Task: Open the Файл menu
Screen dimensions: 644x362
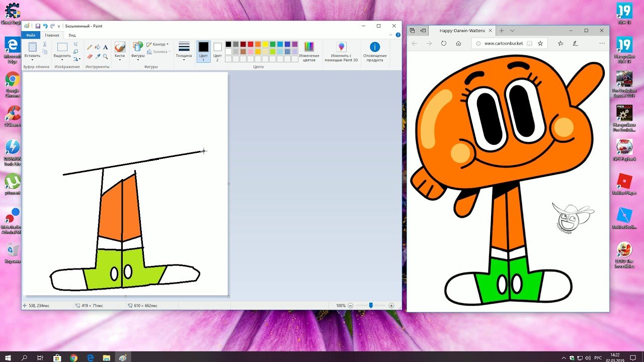Action: (31, 35)
